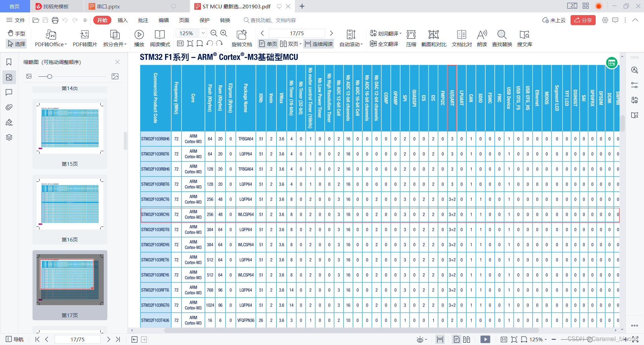Open the 旋转文档 rotate document tool
The height and width of the screenshot is (345, 644).
(242, 38)
